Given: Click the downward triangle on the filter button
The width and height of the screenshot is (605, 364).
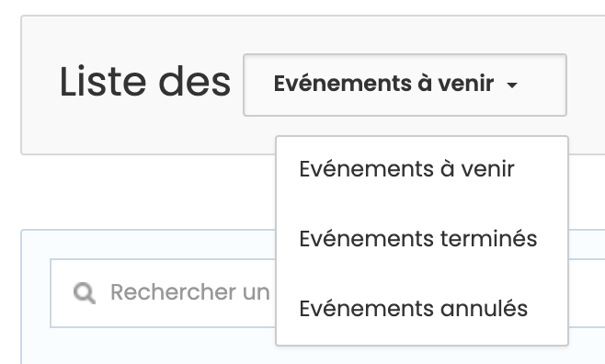Looking at the screenshot, I should (511, 85).
